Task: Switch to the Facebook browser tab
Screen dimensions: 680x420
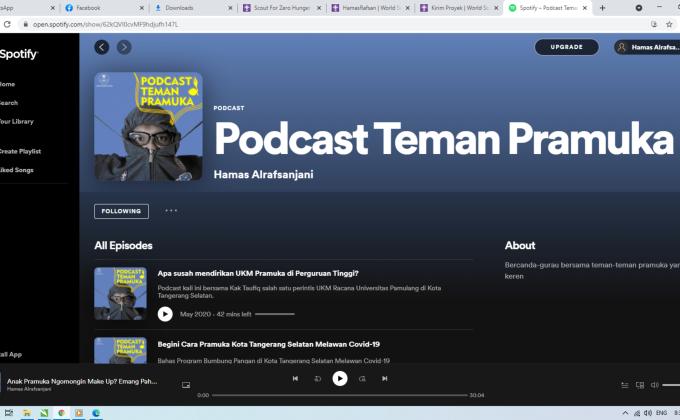Action: (95, 7)
